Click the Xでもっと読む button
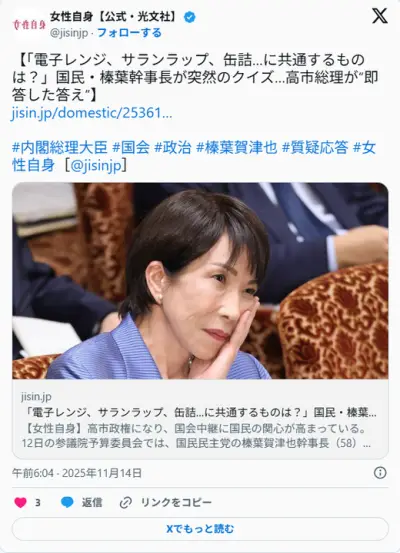The width and height of the screenshot is (400, 553). (x=200, y=529)
